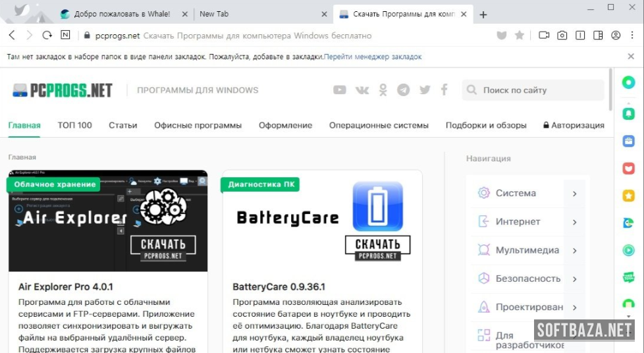The height and width of the screenshot is (353, 644).
Task: Open the BatteryCare program thumbnail
Action: [322, 221]
